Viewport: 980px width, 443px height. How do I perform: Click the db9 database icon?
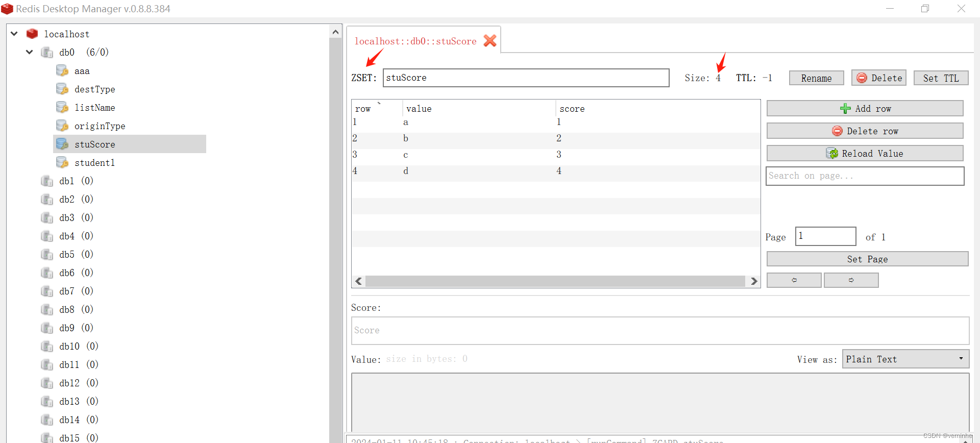(47, 328)
